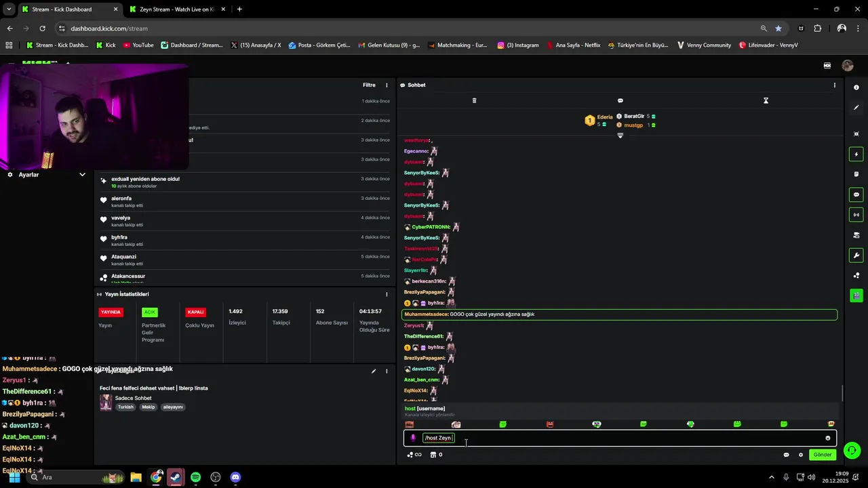Image resolution: width=868 pixels, height=488 pixels.
Task: Click the Turkish tag
Action: 125,407
